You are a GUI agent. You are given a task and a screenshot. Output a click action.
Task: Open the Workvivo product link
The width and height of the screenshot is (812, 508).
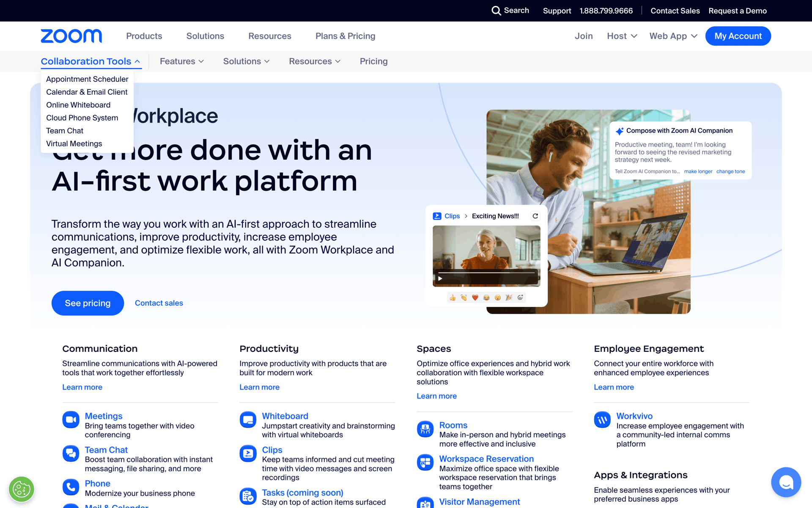click(x=634, y=416)
